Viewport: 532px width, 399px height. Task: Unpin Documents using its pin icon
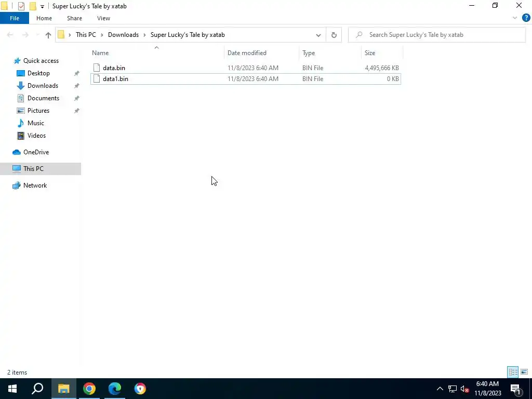coord(77,98)
